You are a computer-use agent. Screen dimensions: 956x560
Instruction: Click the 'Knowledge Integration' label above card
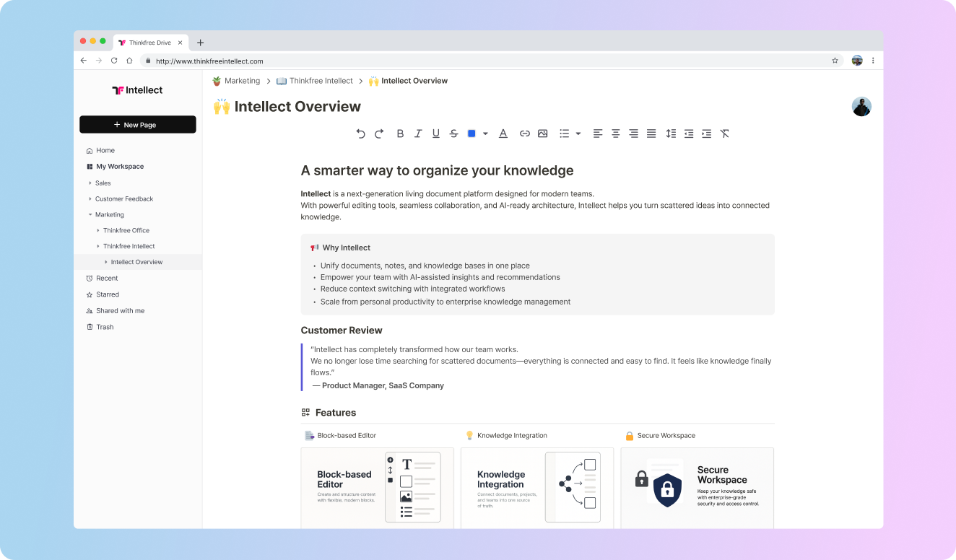[x=512, y=436]
